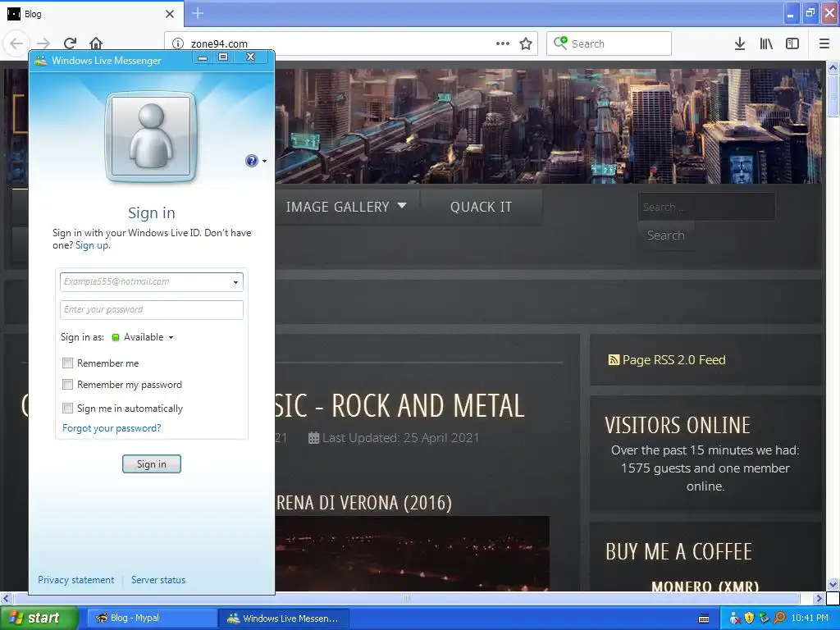Viewport: 840px width, 630px height.
Task: Click the website Search button
Action: tap(665, 235)
